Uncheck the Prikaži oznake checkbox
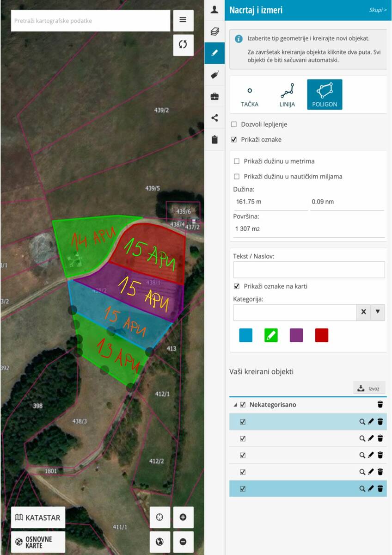 click(x=234, y=140)
